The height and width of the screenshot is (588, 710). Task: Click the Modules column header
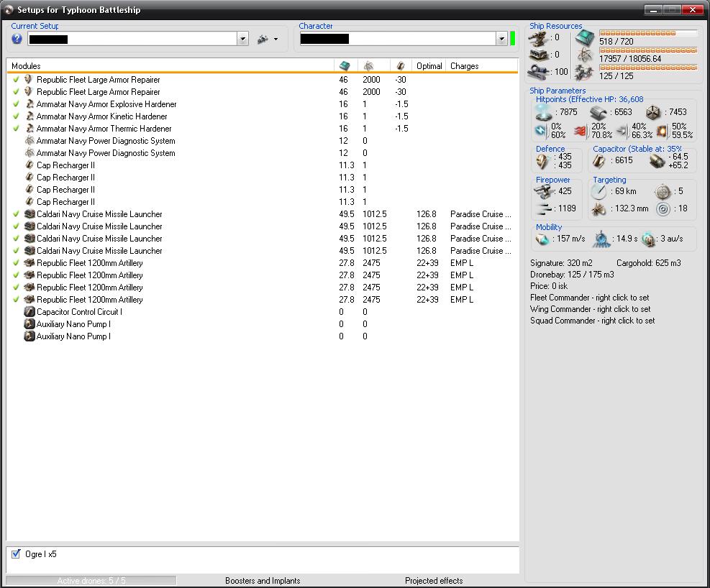170,66
